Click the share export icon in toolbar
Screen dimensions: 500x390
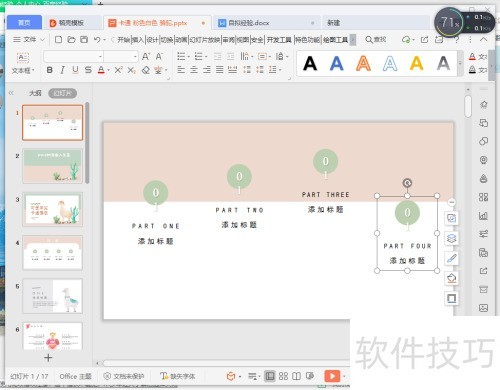click(424, 40)
